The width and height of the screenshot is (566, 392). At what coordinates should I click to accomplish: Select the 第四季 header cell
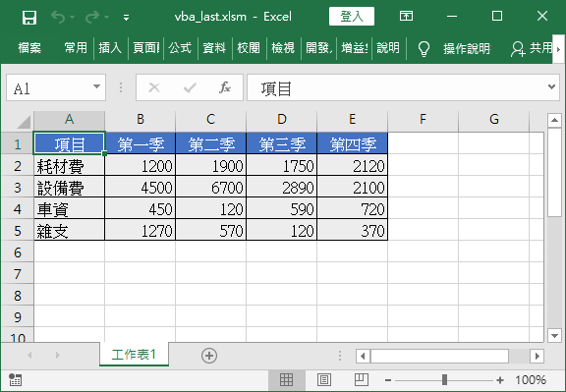(x=353, y=144)
